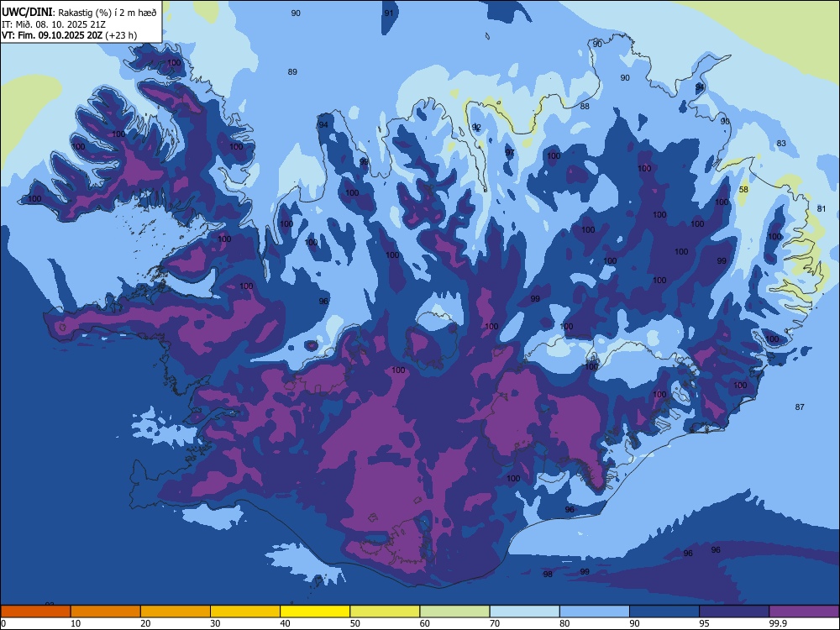The image size is (840, 630).
Task: Select the '88' value on the north coast
Action: pyautogui.click(x=585, y=106)
